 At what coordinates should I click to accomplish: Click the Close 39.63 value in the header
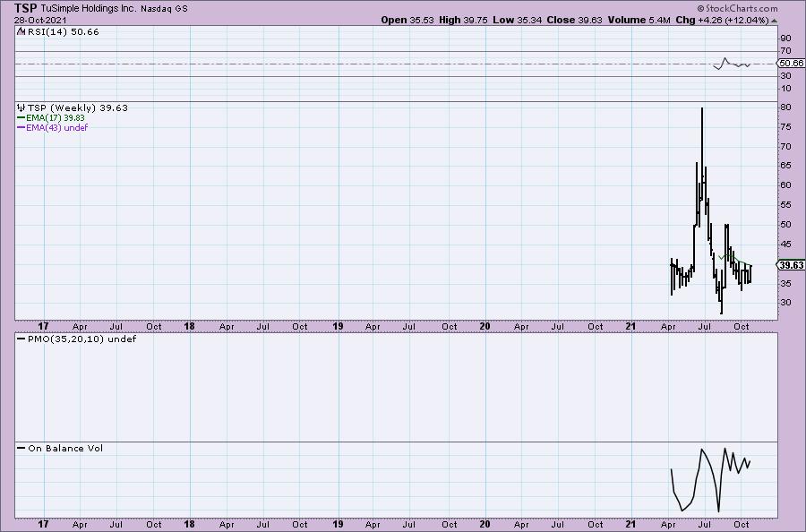(574, 20)
